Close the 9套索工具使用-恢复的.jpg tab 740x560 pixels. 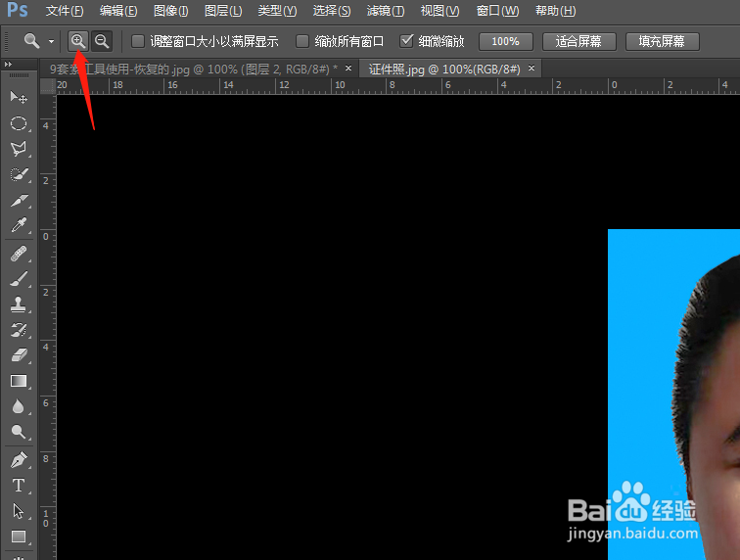pos(348,69)
